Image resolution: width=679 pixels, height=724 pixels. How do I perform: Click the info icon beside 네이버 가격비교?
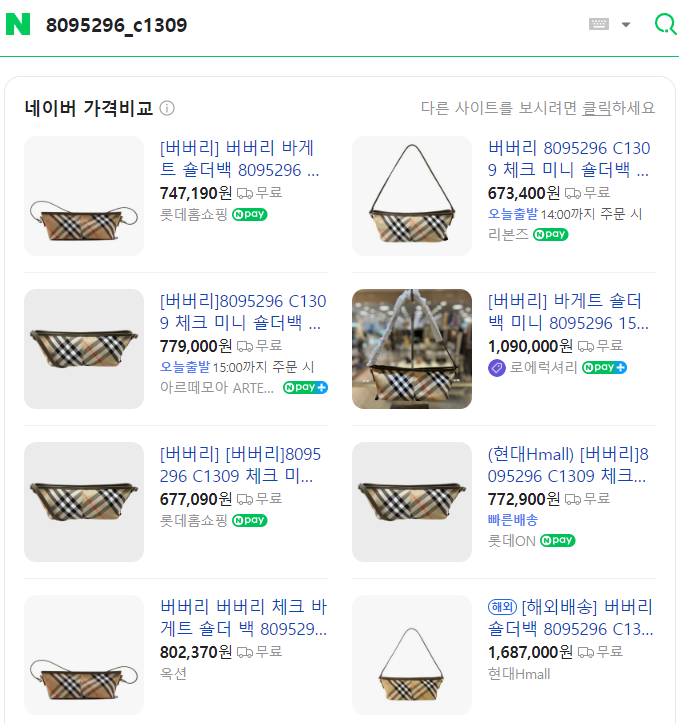coord(167,108)
